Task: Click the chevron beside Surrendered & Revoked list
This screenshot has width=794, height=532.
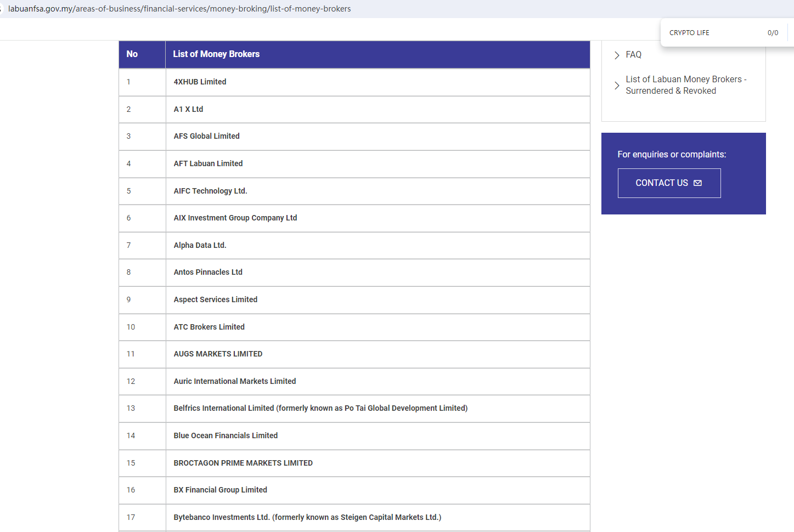Action: [x=617, y=86]
